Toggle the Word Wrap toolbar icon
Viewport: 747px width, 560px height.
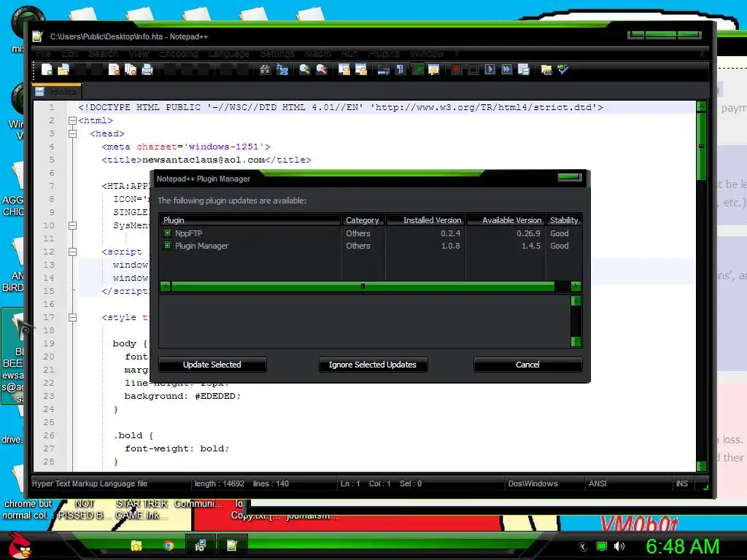(384, 69)
